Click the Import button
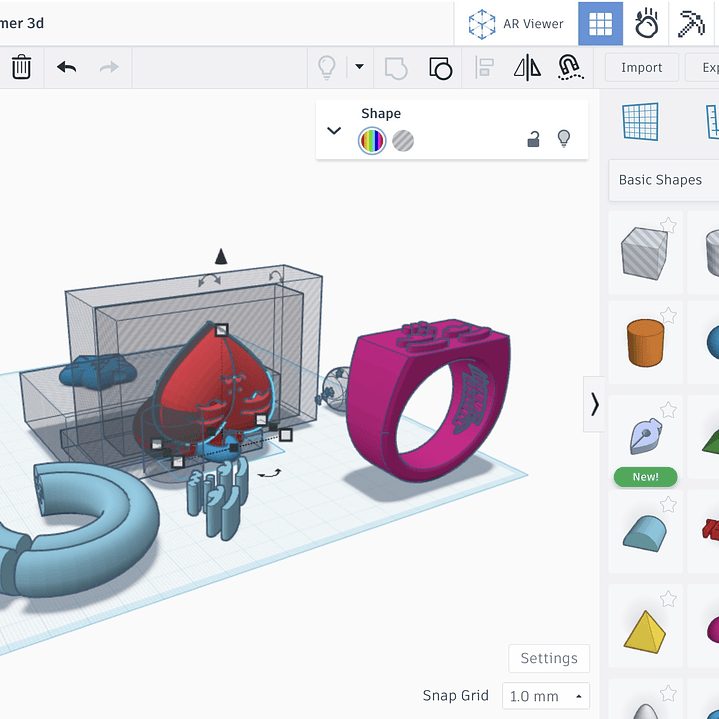The width and height of the screenshot is (719, 719). click(x=641, y=68)
